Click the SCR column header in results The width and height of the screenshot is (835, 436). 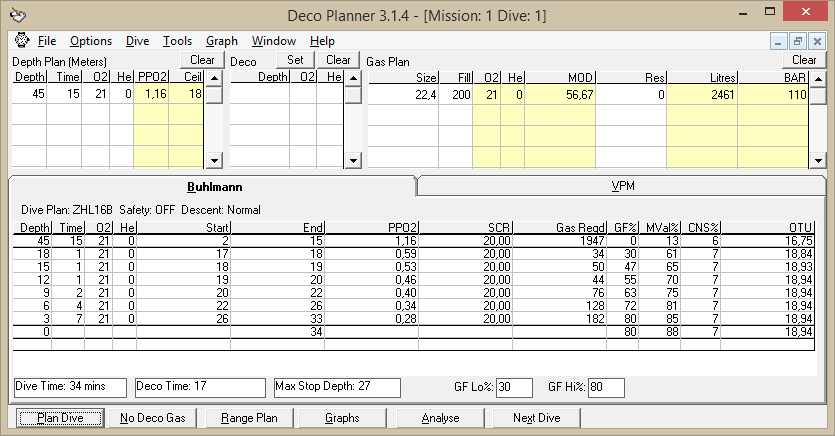[x=465, y=228]
